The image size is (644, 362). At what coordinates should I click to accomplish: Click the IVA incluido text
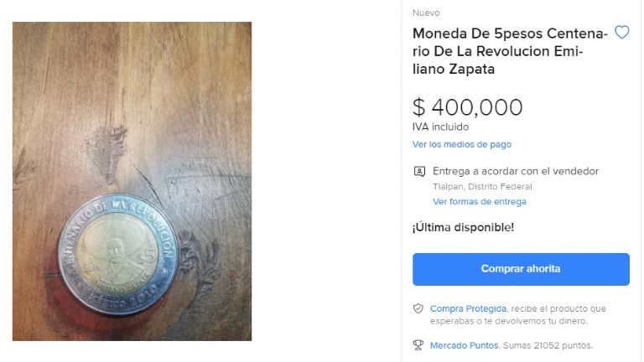(440, 127)
